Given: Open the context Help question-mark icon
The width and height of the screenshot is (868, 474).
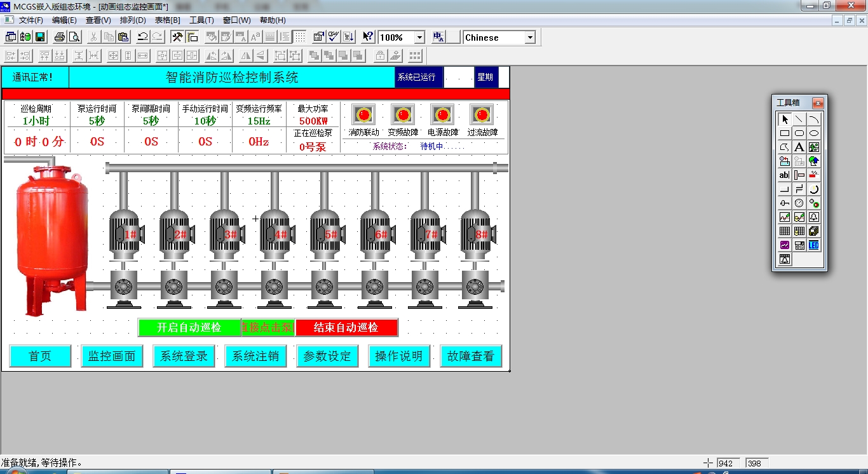Looking at the screenshot, I should point(368,37).
